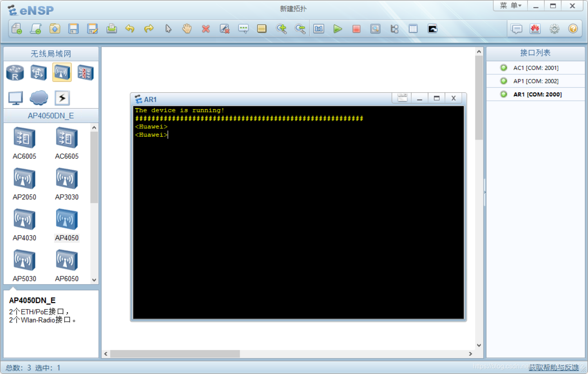Save the current topology

73,29
